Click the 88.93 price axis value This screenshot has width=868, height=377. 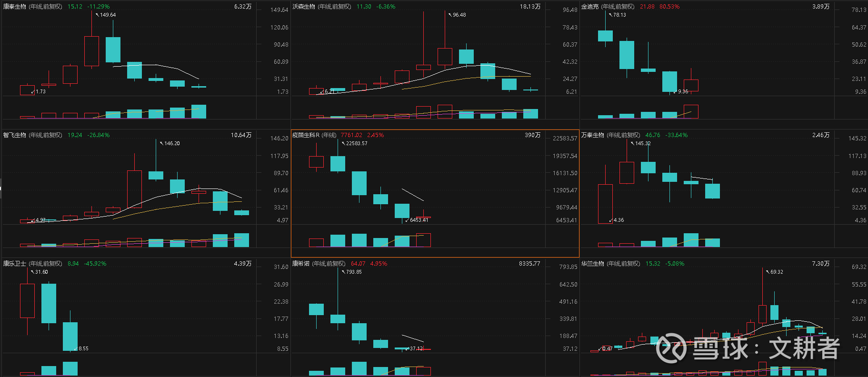pyautogui.click(x=859, y=173)
